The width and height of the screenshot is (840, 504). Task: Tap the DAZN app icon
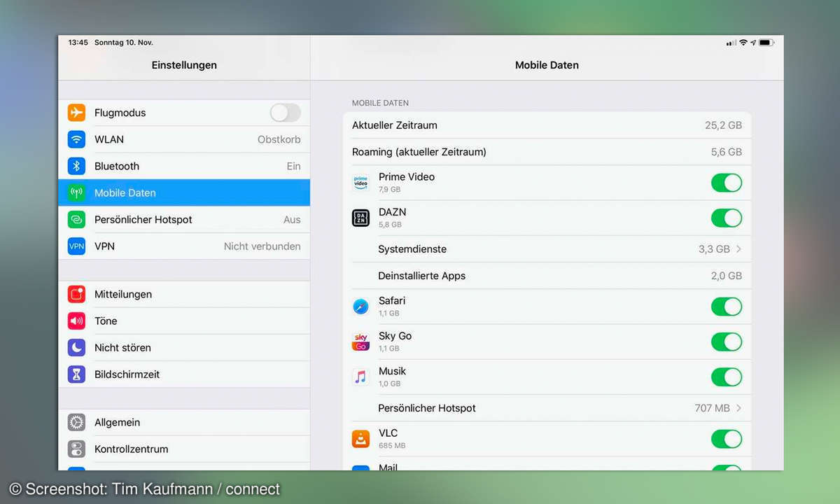[x=360, y=218]
